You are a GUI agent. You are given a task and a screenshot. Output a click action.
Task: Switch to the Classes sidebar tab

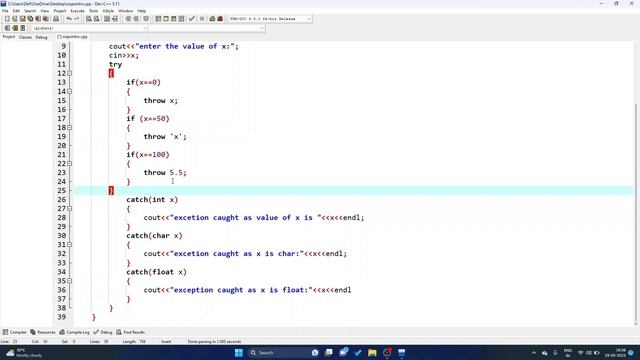[x=25, y=37]
